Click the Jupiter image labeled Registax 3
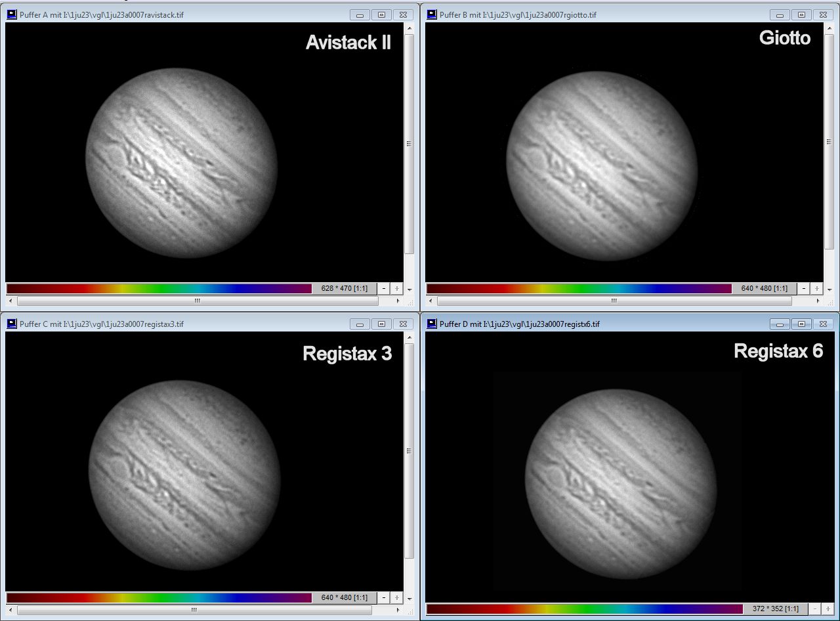Screen dimensions: 840x621 (x=184, y=475)
